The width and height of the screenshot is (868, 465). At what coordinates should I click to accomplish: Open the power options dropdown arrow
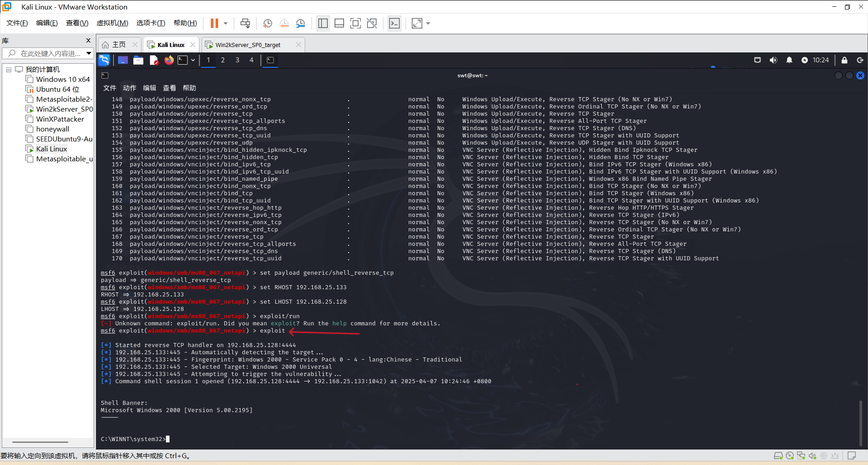point(226,23)
